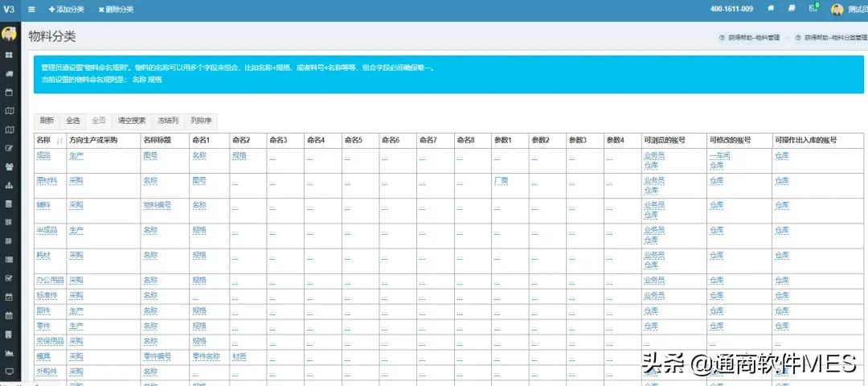This screenshot has width=868, height=386.
Task: Open 获得帮助--物料管理 help link
Action: coord(754,38)
